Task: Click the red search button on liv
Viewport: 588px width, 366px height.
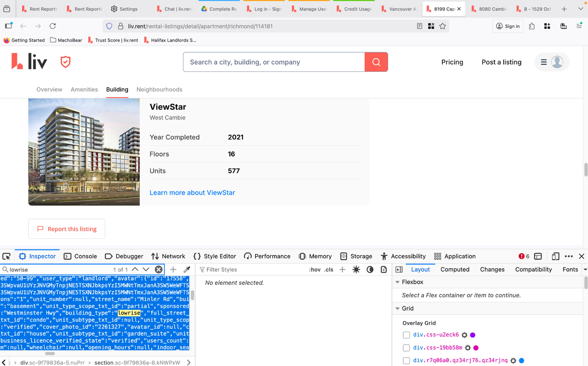Action: coord(376,62)
